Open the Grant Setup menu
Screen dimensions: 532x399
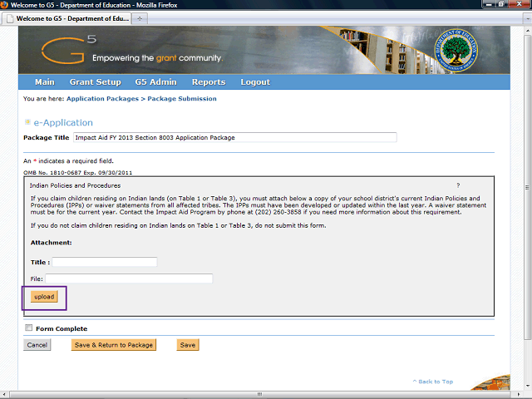96,82
